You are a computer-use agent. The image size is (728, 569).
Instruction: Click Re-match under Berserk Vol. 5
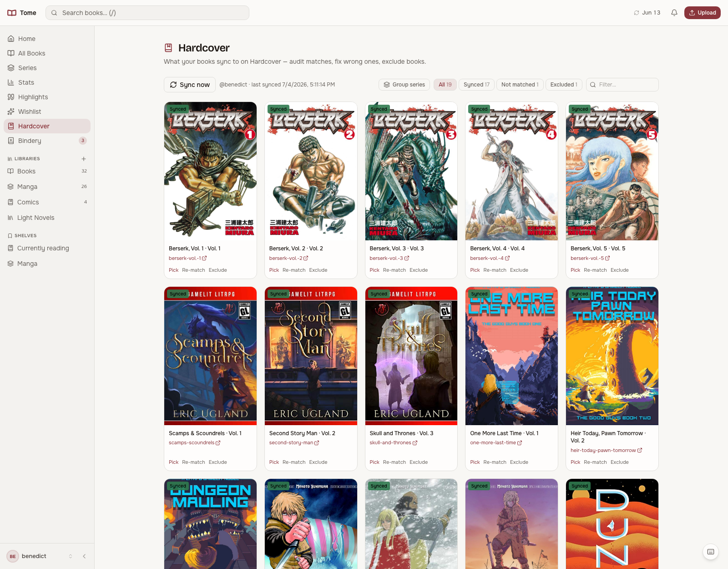click(595, 270)
